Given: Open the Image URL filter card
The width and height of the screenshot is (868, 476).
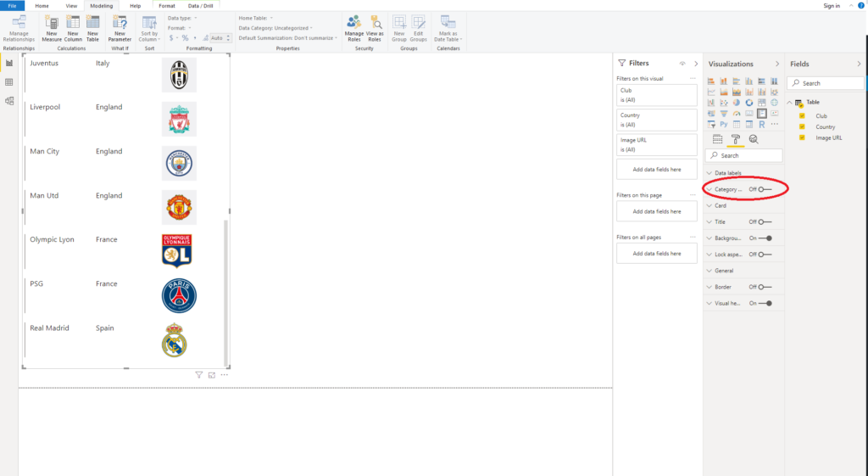Looking at the screenshot, I should tap(657, 144).
